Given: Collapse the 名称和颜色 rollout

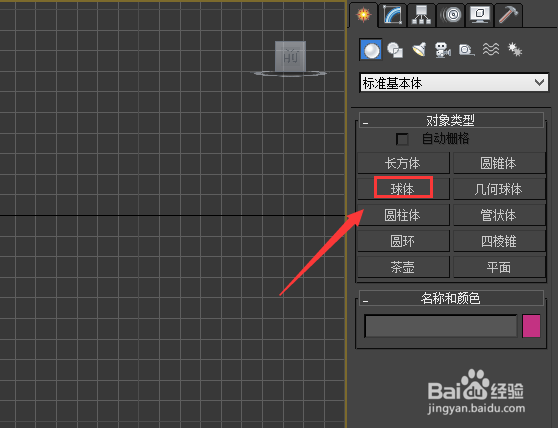Looking at the screenshot, I should (x=451, y=298).
